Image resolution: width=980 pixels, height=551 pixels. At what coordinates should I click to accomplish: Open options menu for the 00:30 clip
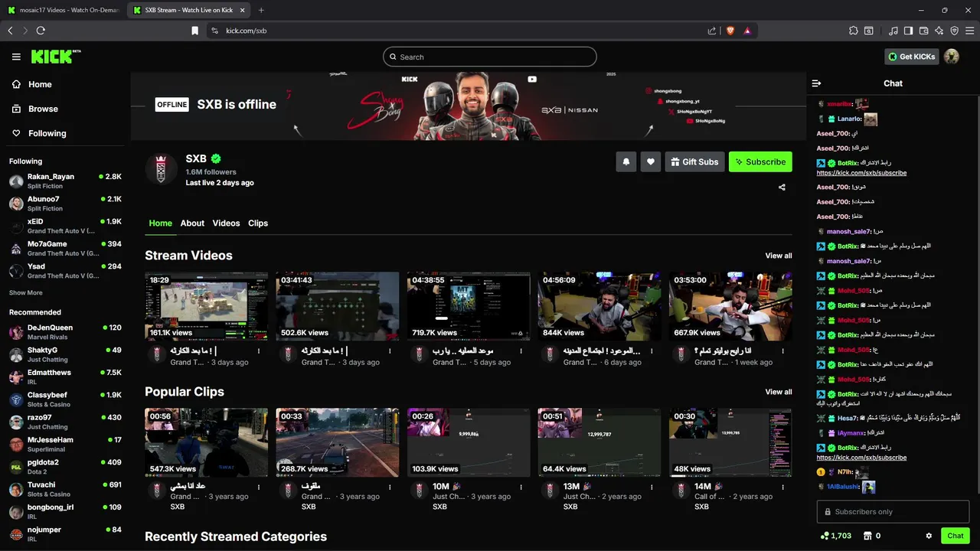pos(782,487)
